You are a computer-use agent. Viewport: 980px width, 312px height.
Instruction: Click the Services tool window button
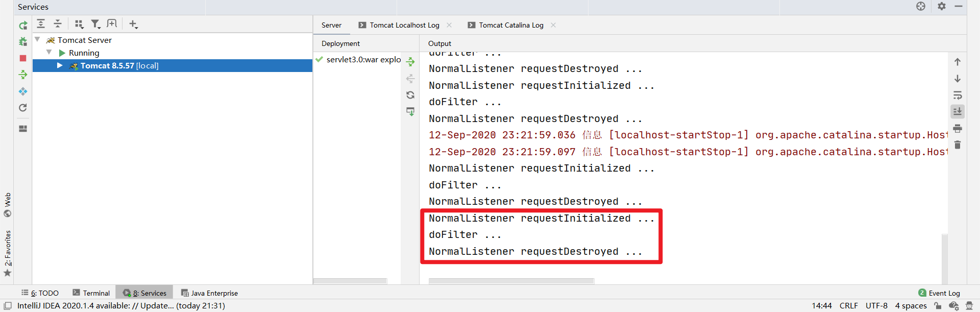(x=144, y=293)
